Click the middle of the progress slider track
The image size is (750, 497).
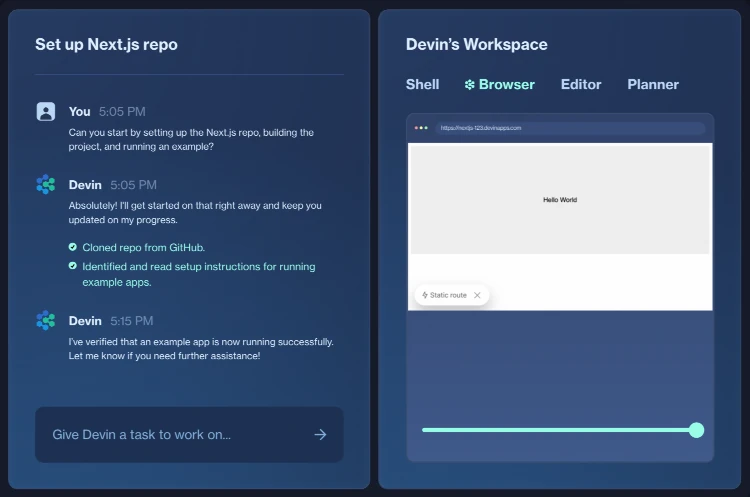click(558, 430)
